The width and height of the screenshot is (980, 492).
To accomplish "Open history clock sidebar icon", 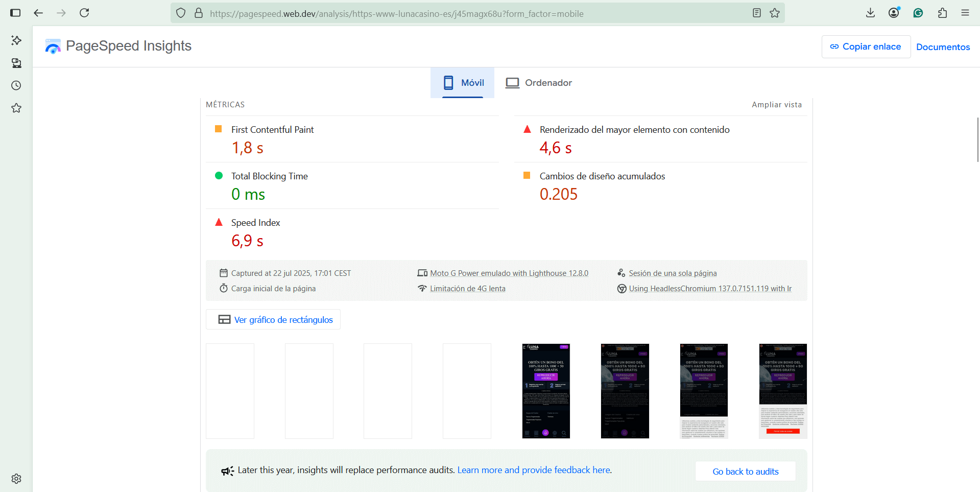I will click(16, 85).
